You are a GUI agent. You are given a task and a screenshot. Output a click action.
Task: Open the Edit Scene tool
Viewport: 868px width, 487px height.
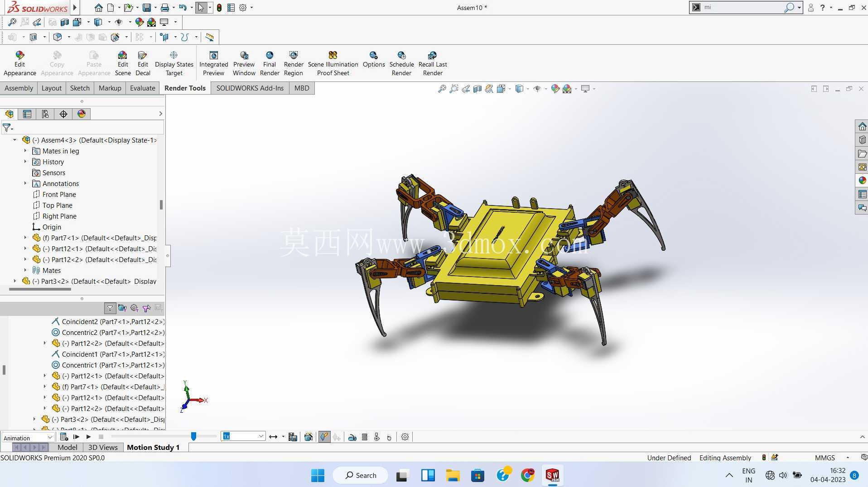[x=122, y=63]
